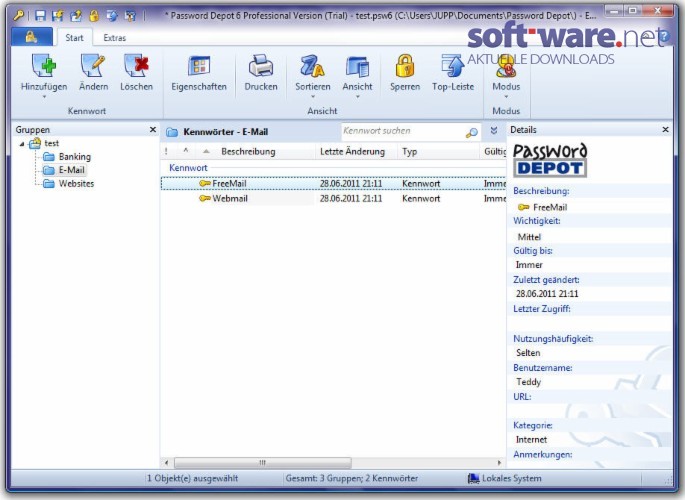This screenshot has width=685, height=500.
Task: Click the Teddy username value
Action: pyautogui.click(x=529, y=382)
